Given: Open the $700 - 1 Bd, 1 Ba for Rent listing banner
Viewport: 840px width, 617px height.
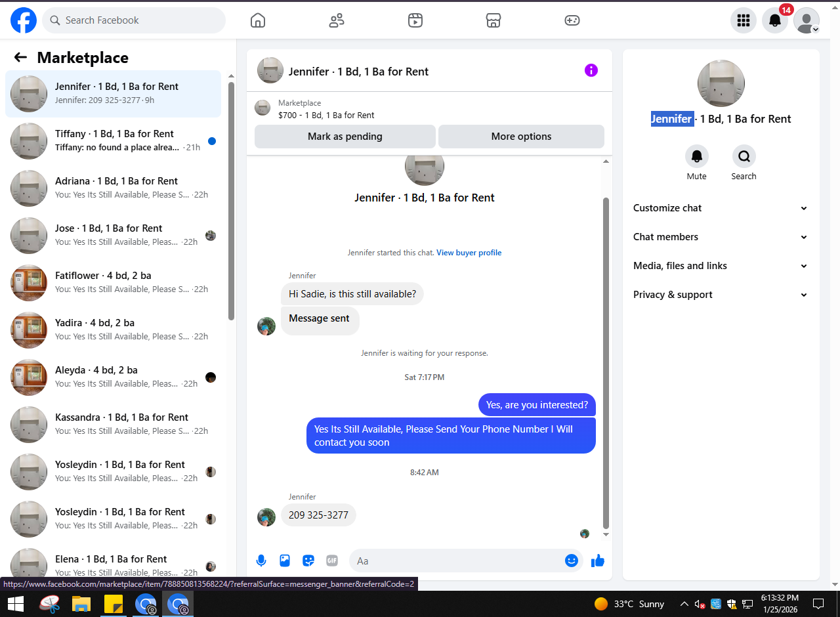Looking at the screenshot, I should pyautogui.click(x=429, y=109).
